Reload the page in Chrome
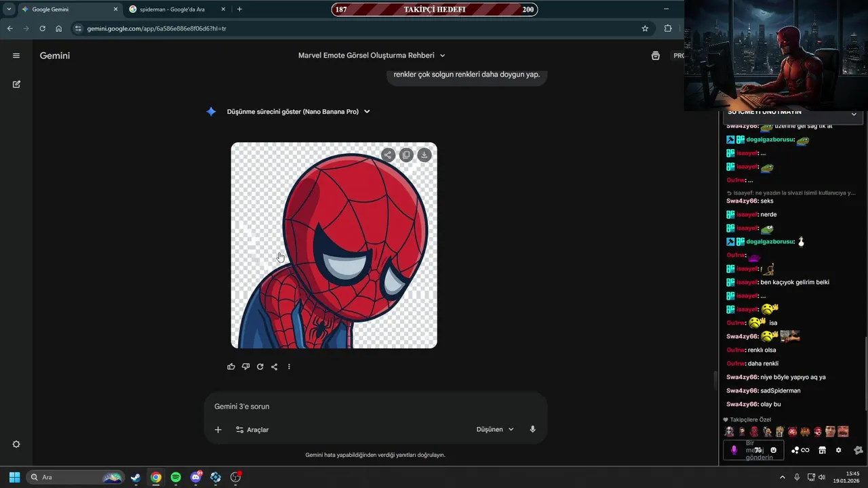Viewport: 868px width, 488px height. click(x=42, y=28)
